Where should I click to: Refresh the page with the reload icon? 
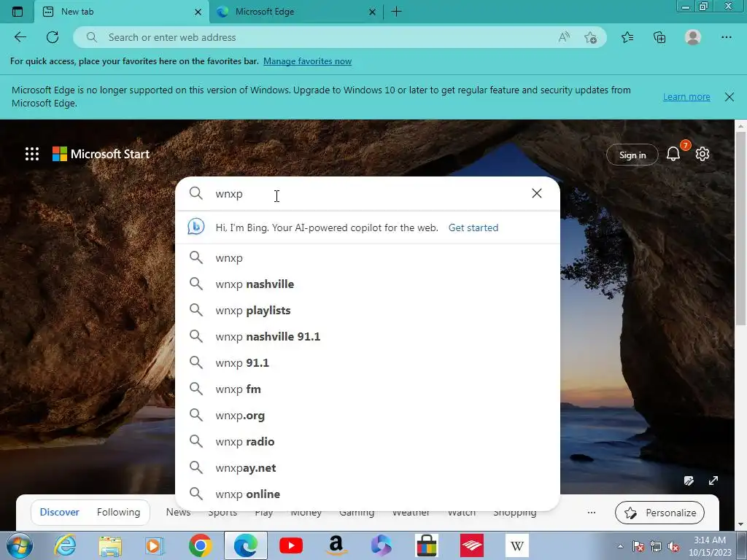click(x=53, y=37)
